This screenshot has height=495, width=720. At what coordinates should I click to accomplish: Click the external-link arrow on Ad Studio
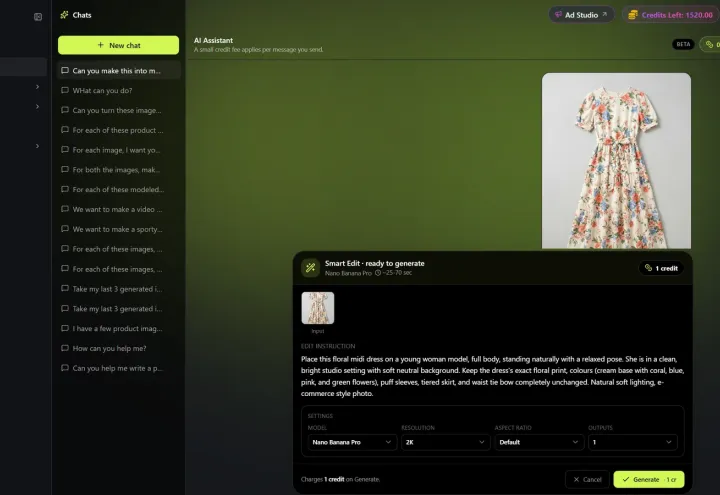[605, 14]
